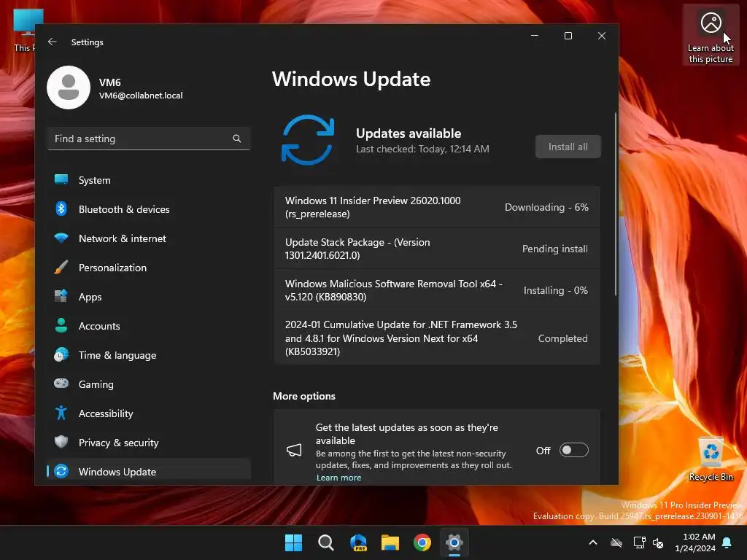Open taskbar Search
Image resolution: width=747 pixels, height=560 pixels.
[x=326, y=542]
